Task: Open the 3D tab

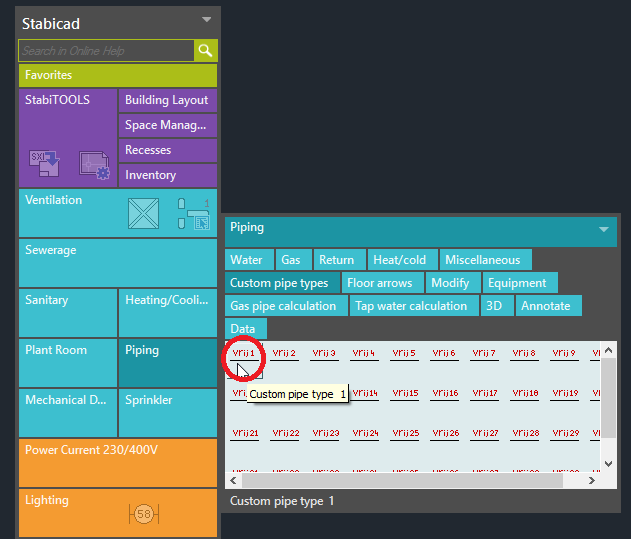Action: click(x=497, y=306)
